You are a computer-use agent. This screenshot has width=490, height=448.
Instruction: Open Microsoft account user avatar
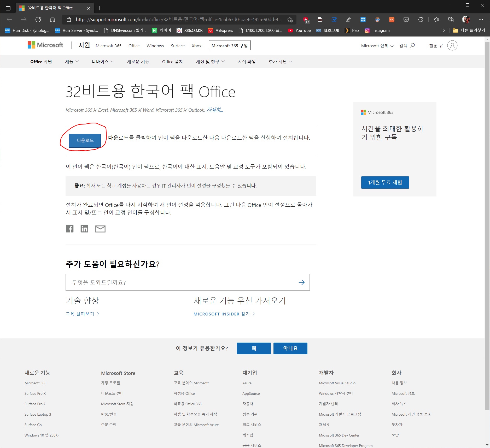(452, 45)
